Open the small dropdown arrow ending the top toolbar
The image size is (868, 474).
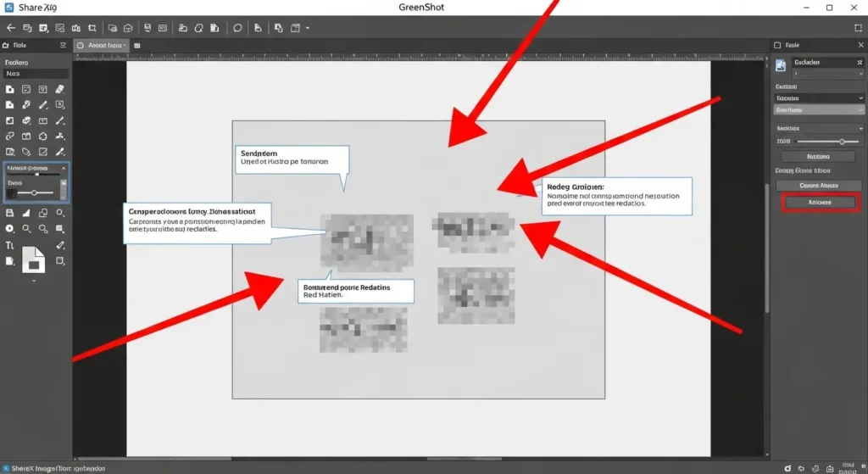point(308,28)
